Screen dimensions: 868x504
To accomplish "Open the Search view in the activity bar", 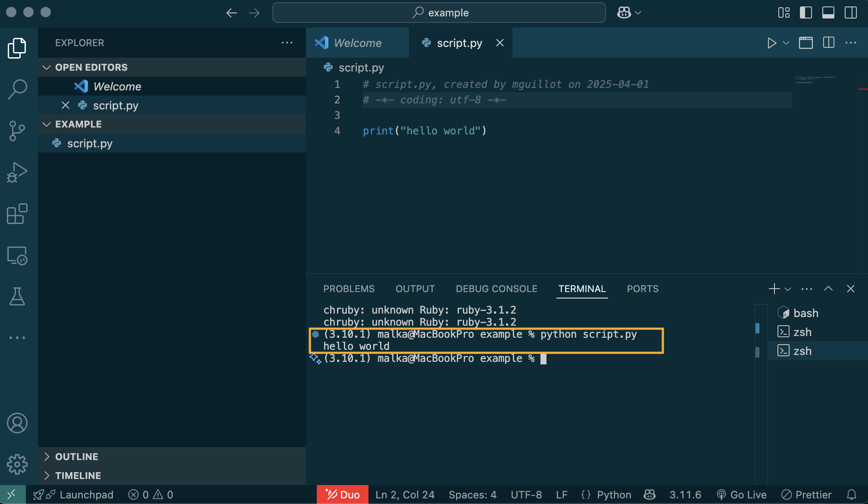I will coord(17,89).
